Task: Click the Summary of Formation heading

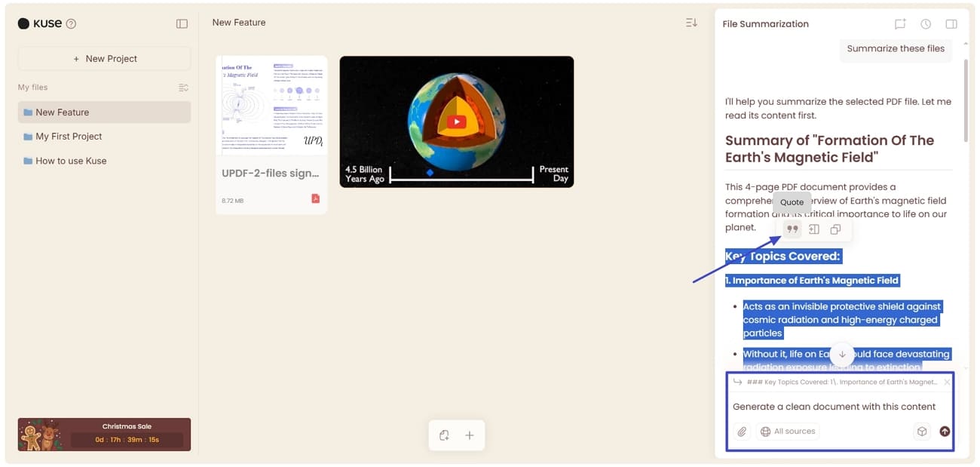Action: pyautogui.click(x=829, y=149)
